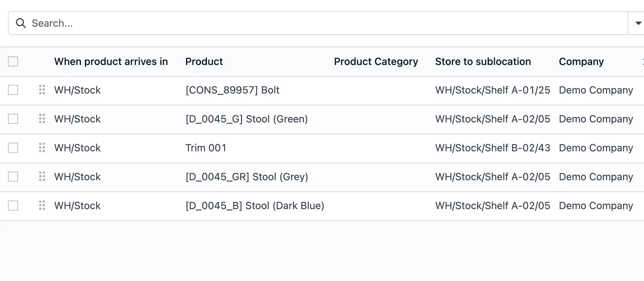The width and height of the screenshot is (644, 281).
Task: Click Demo Company in Stool (Green) row
Action: pyautogui.click(x=596, y=119)
